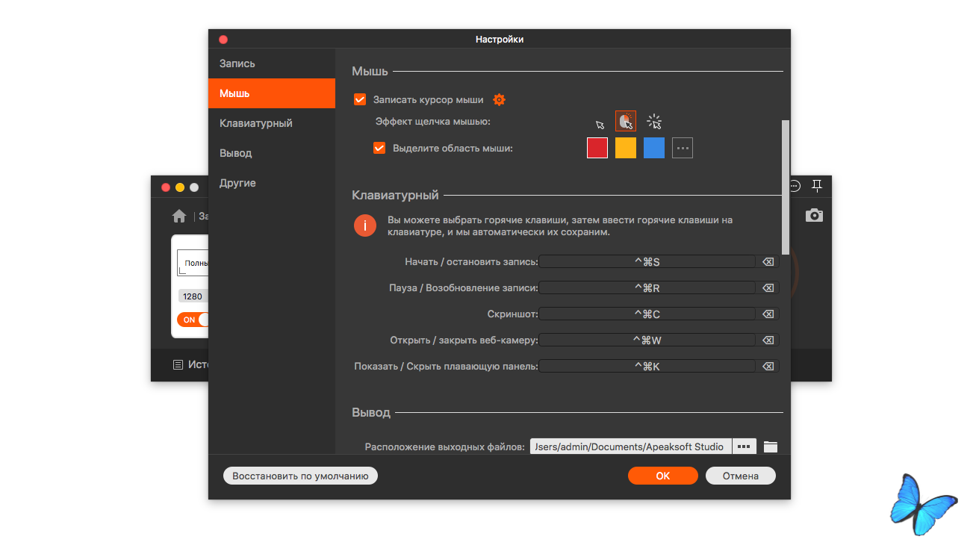Choose the red mouse area color

pos(597,148)
